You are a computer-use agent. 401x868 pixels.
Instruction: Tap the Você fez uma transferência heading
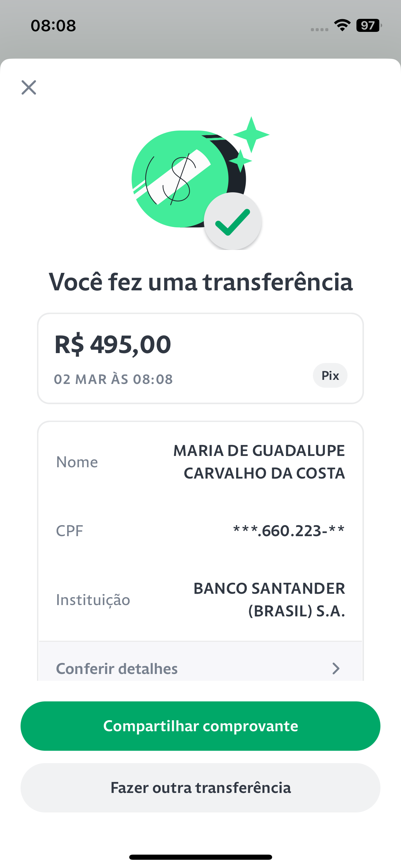click(x=200, y=282)
